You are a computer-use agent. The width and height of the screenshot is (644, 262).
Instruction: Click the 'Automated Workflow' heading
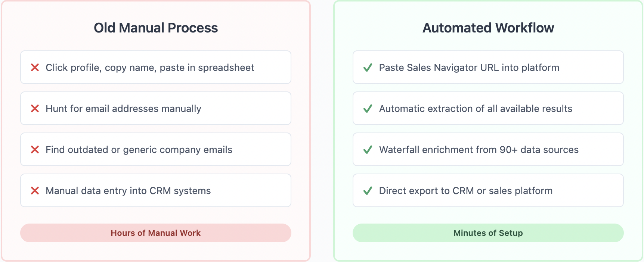[x=488, y=28]
